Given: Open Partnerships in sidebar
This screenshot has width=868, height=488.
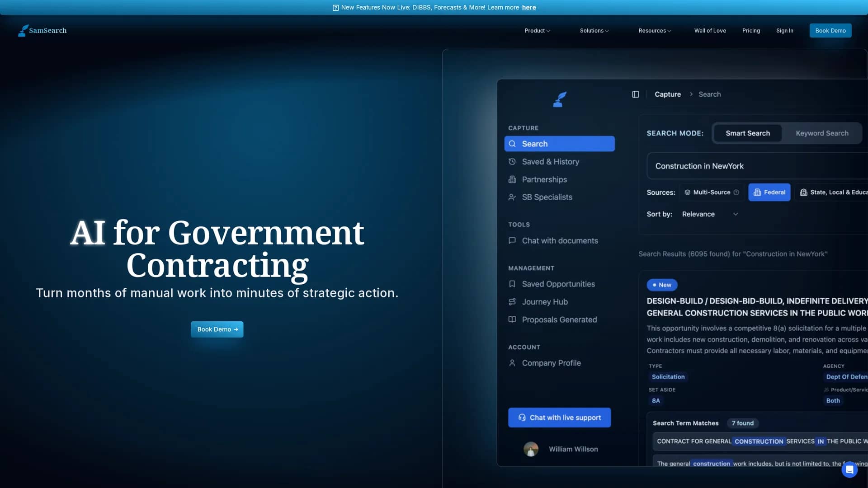Looking at the screenshot, I should (x=559, y=179).
